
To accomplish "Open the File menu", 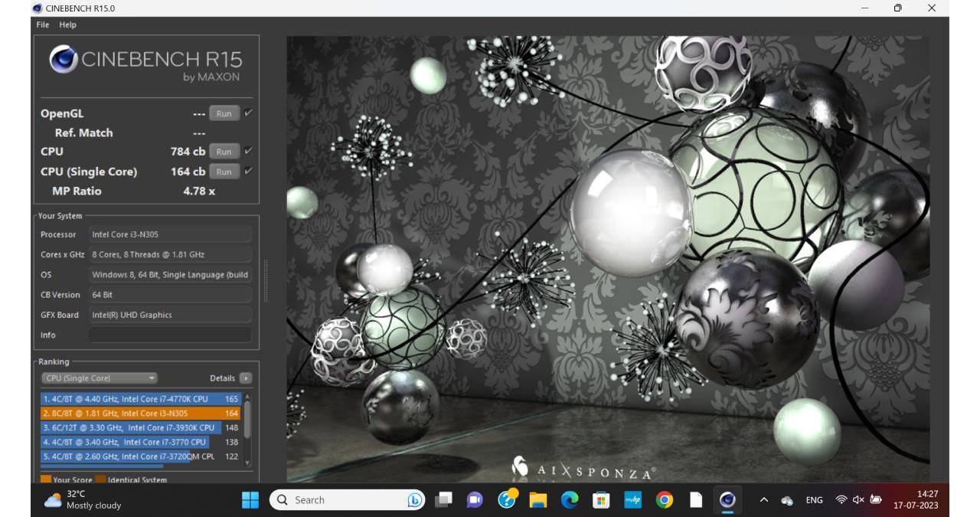I will (x=43, y=25).
